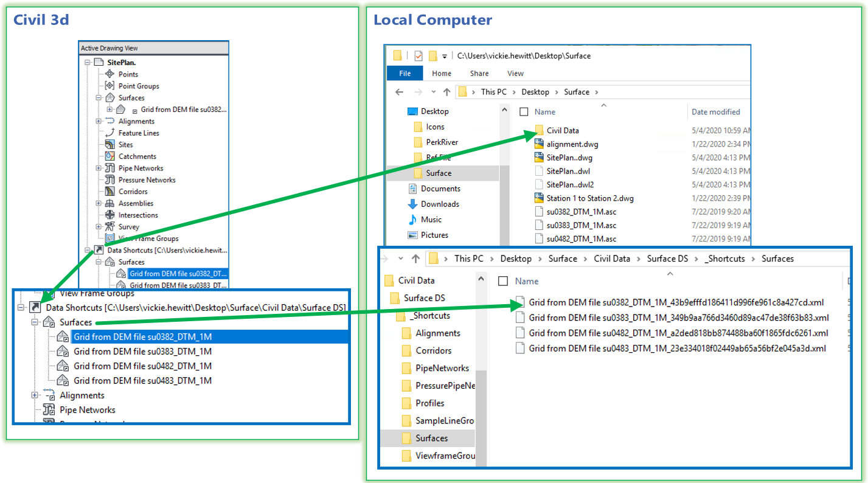Collapse the SitePlan node
868x483 pixels.
click(88, 62)
